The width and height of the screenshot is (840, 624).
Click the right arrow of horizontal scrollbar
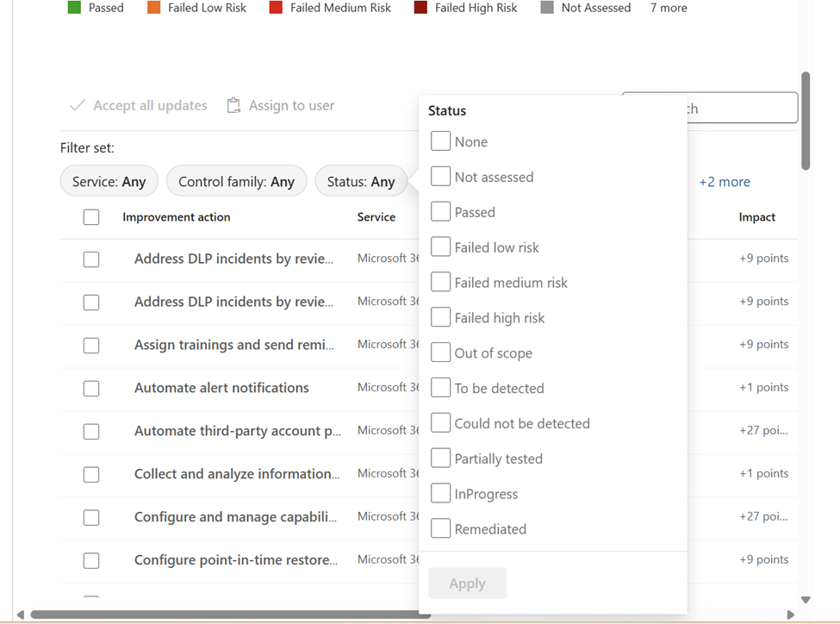791,615
